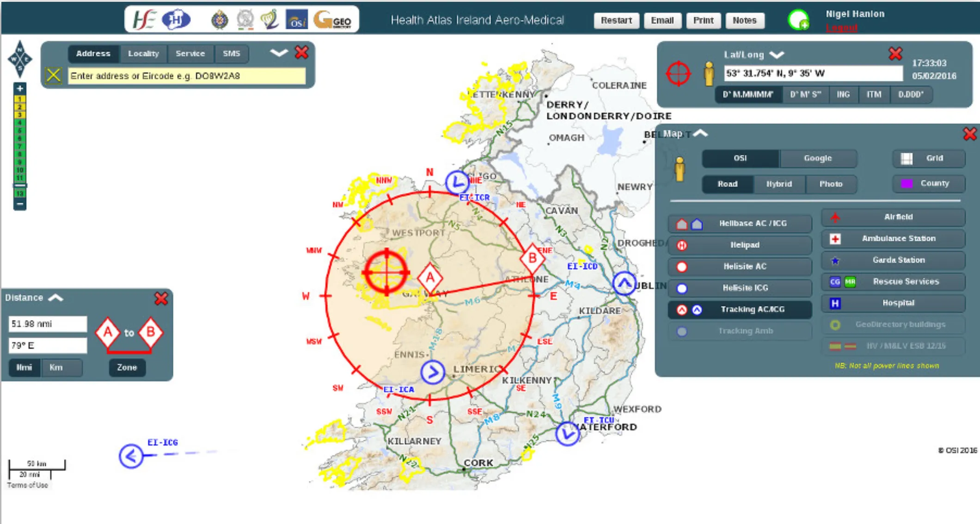Click the compass rose icon
980x524 pixels.
point(20,59)
